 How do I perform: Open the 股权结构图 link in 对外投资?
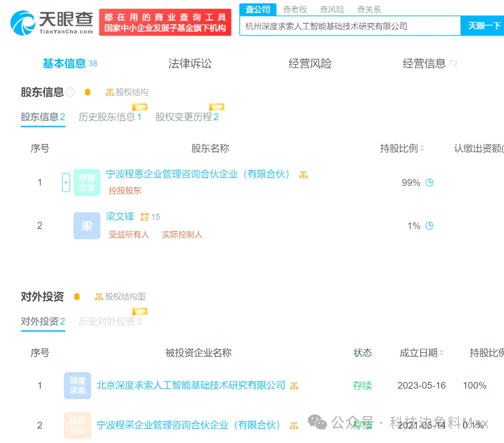[x=120, y=297]
